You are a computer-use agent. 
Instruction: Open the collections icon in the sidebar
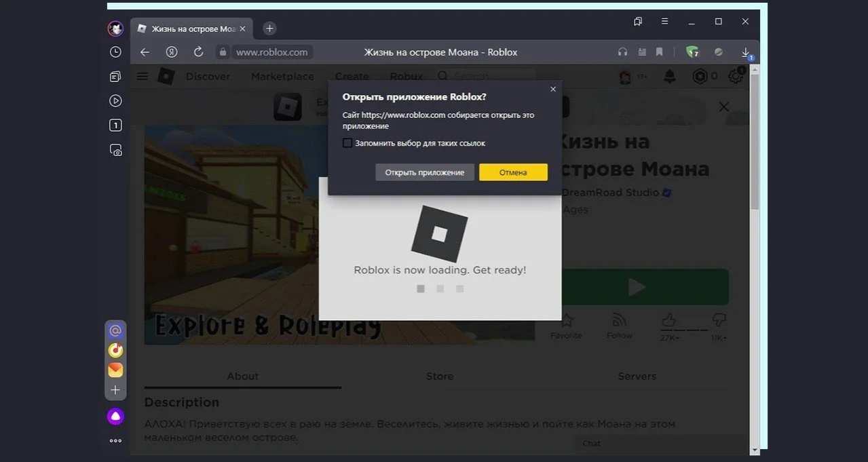[115, 77]
